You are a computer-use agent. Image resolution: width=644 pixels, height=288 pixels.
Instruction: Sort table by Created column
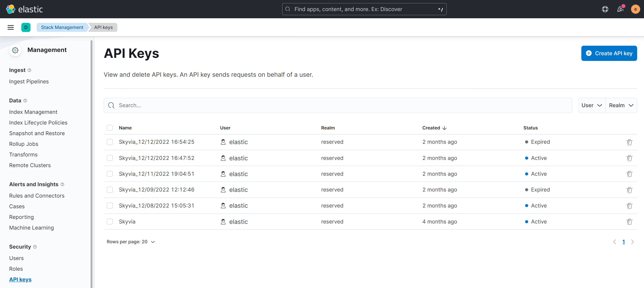[x=434, y=128]
